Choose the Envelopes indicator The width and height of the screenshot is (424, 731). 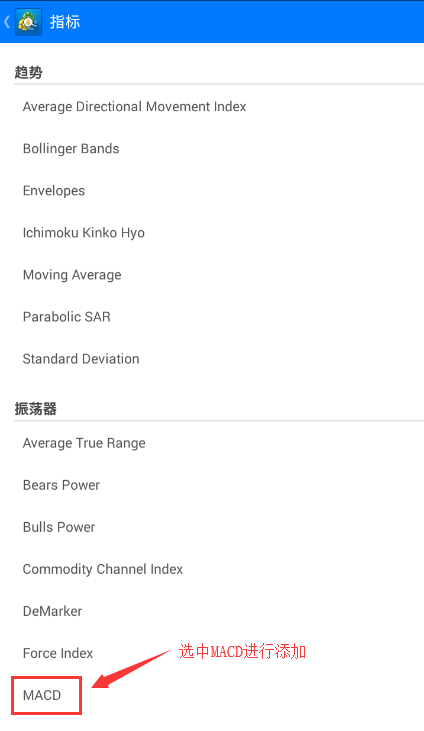pos(212,190)
